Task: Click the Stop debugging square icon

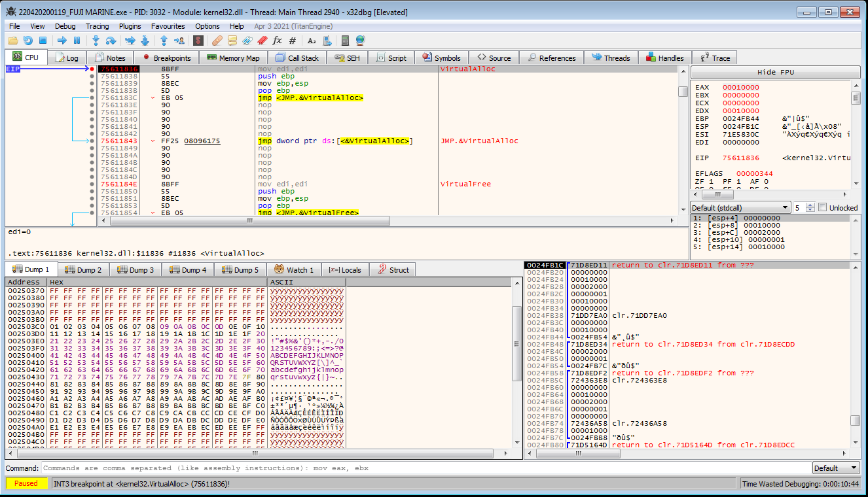Action: (x=43, y=41)
